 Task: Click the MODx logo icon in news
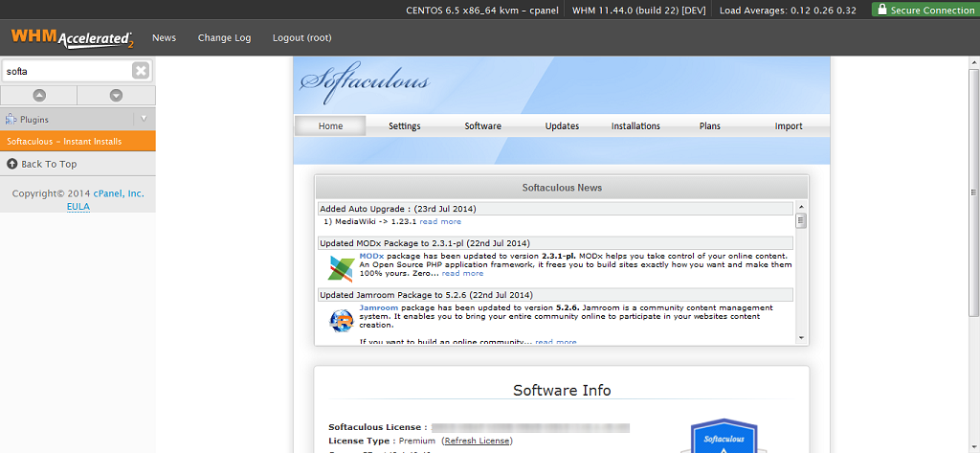tap(341, 267)
